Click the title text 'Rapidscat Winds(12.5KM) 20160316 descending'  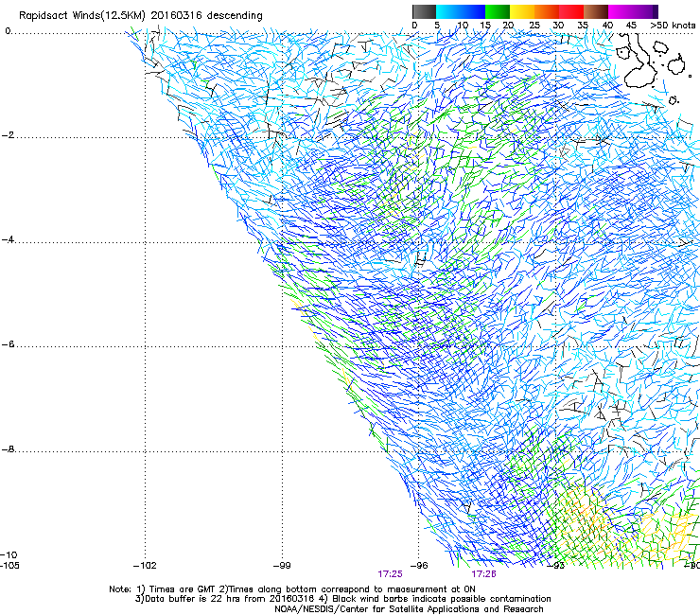click(x=141, y=16)
